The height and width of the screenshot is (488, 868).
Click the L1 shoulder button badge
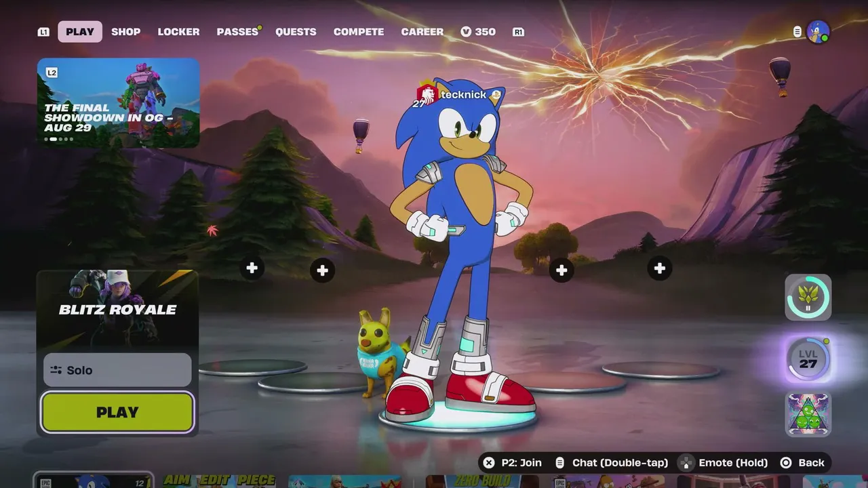pyautogui.click(x=43, y=32)
